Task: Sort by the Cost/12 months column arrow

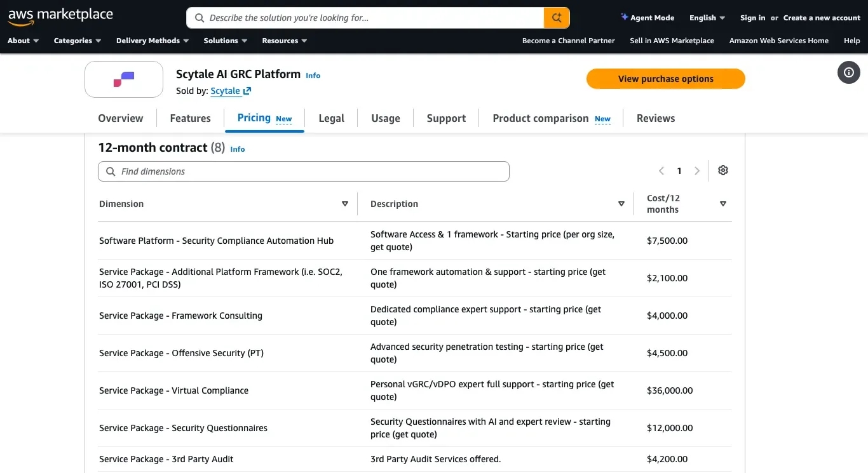Action: pos(723,204)
